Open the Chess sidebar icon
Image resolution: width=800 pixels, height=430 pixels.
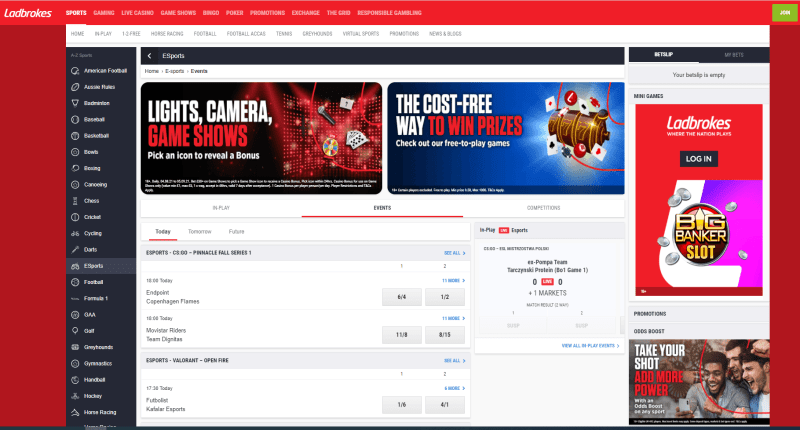click(76, 200)
